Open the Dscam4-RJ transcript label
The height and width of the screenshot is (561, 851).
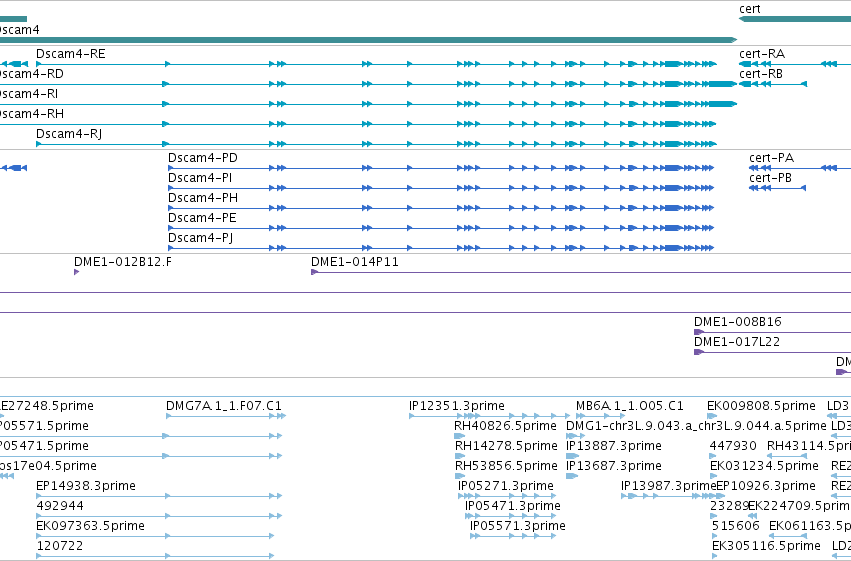69,133
